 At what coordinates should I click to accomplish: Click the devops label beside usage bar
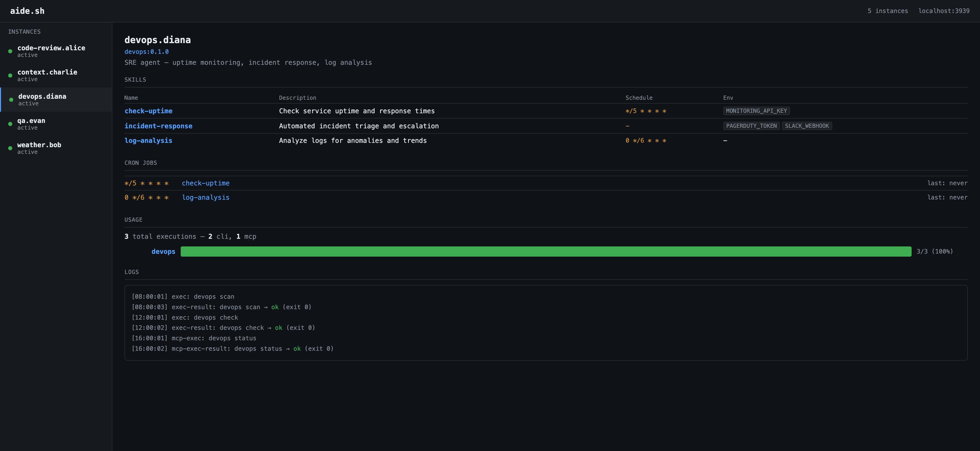pos(163,252)
